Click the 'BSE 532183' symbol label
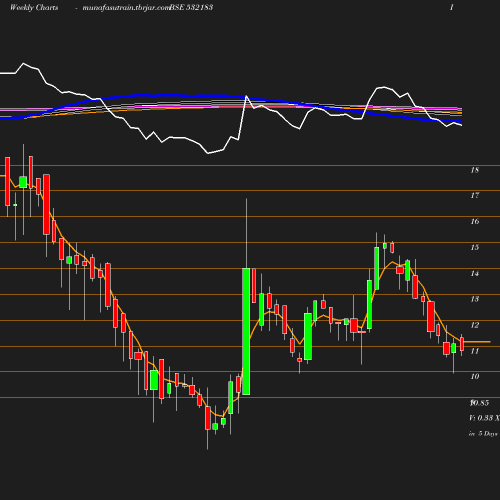 coord(191,7)
